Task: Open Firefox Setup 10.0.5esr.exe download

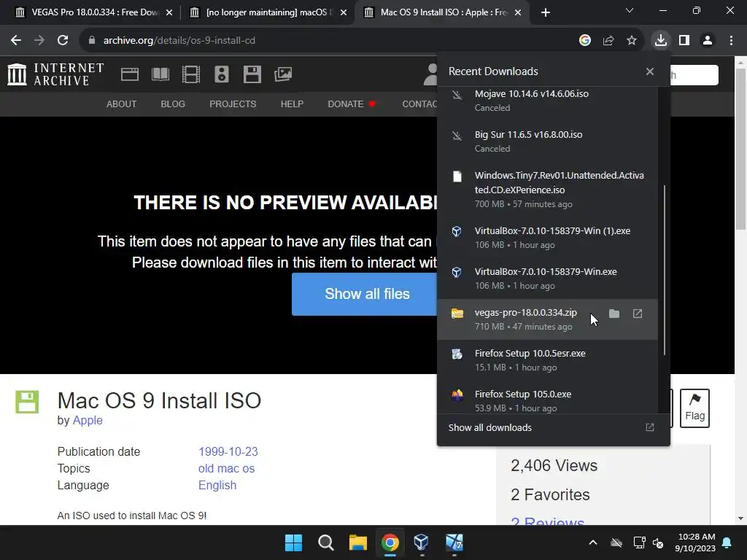Action: (x=548, y=360)
